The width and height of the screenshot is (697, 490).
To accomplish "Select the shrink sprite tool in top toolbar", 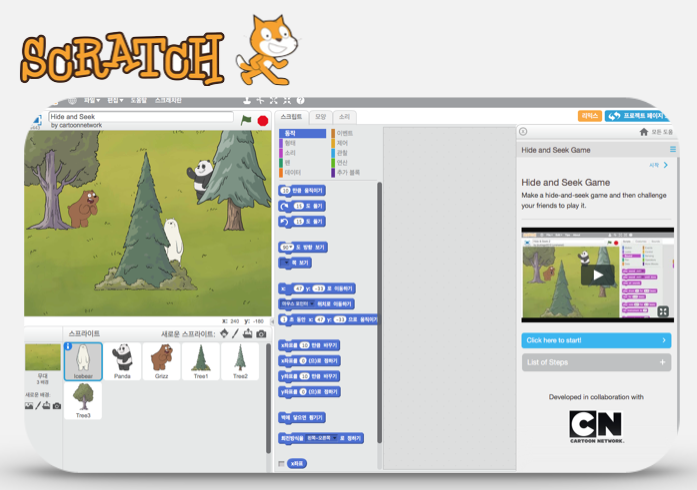I will (x=287, y=101).
